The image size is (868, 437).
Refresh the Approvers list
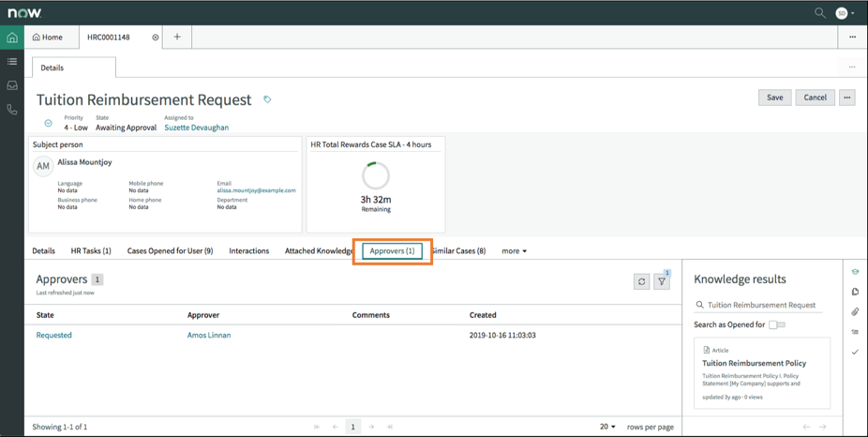641,281
